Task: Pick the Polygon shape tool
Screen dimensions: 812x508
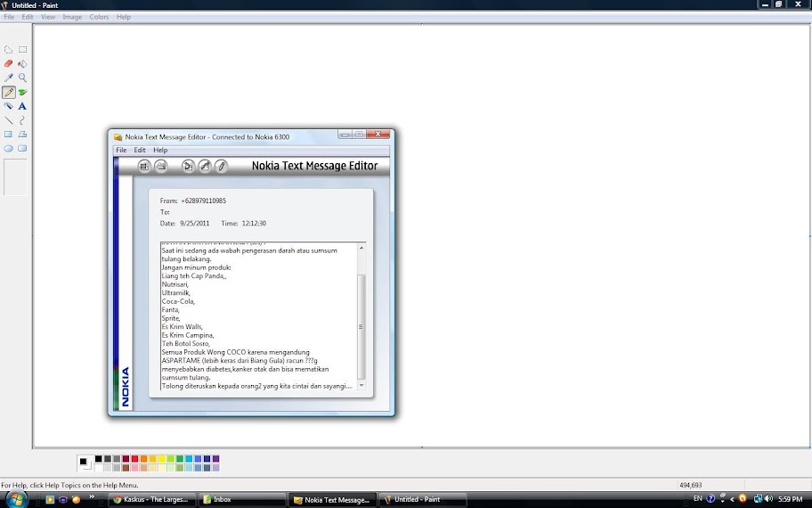Action: (23, 135)
